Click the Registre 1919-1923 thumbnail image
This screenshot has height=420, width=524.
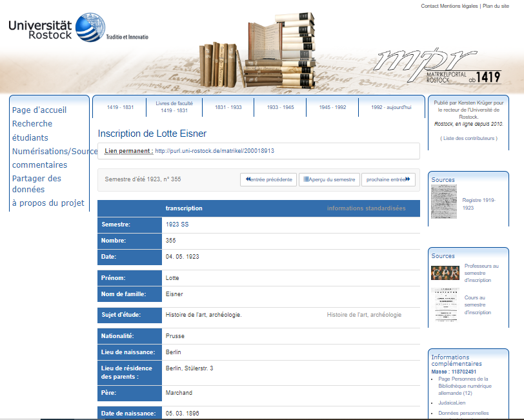[444, 202]
